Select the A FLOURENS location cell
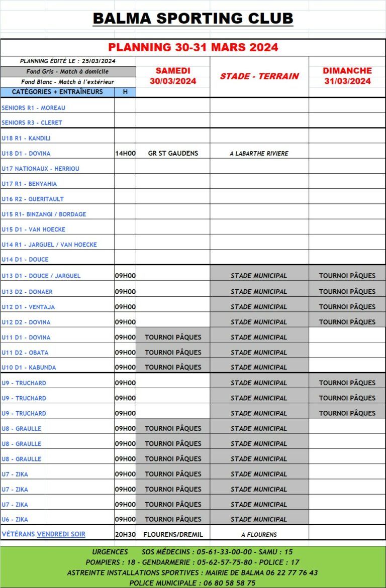Screen dimensions: 386x588 coord(259,534)
